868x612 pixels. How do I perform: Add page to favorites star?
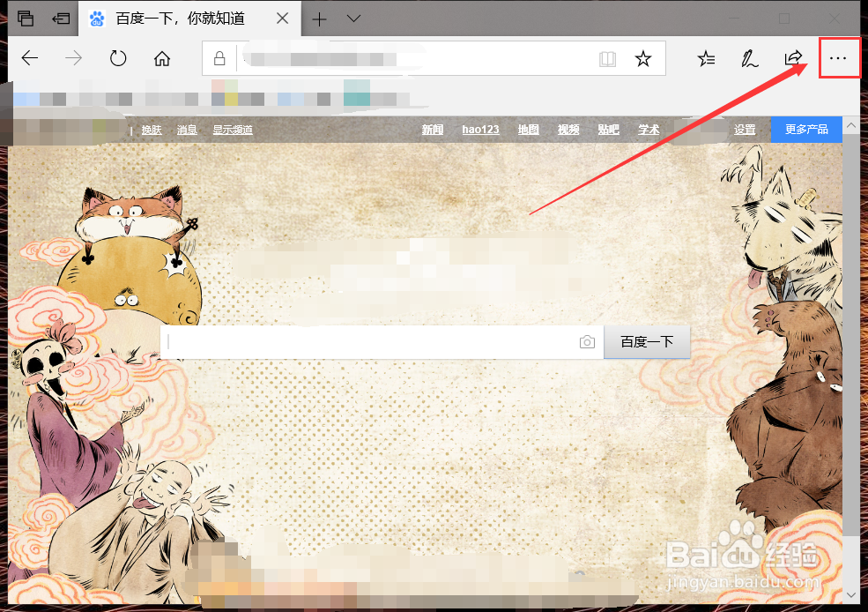[x=643, y=58]
